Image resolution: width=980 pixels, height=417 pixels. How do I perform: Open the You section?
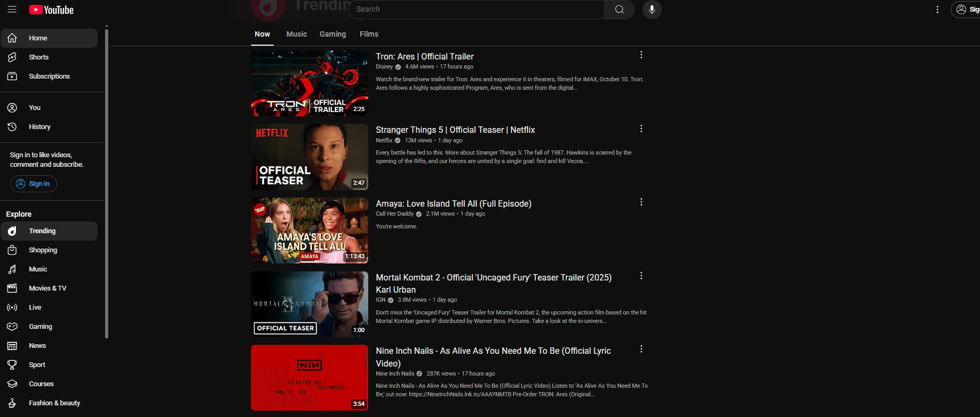pyautogui.click(x=49, y=108)
